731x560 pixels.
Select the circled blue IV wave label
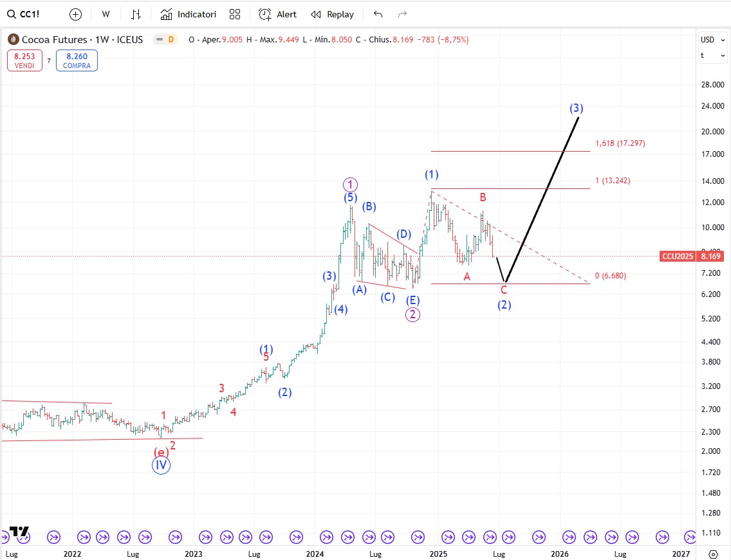point(161,465)
